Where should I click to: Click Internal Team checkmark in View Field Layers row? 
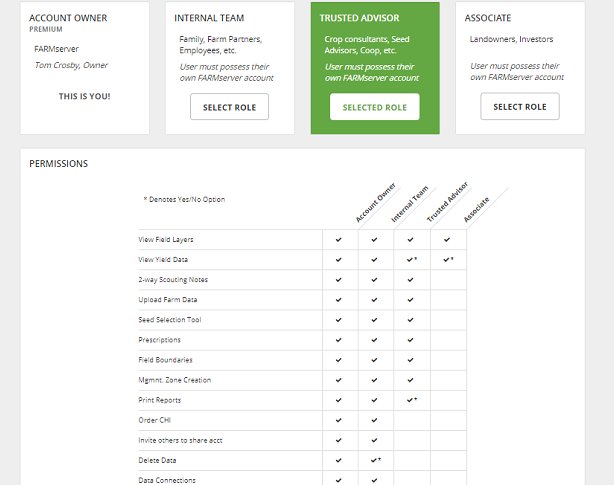pos(374,240)
